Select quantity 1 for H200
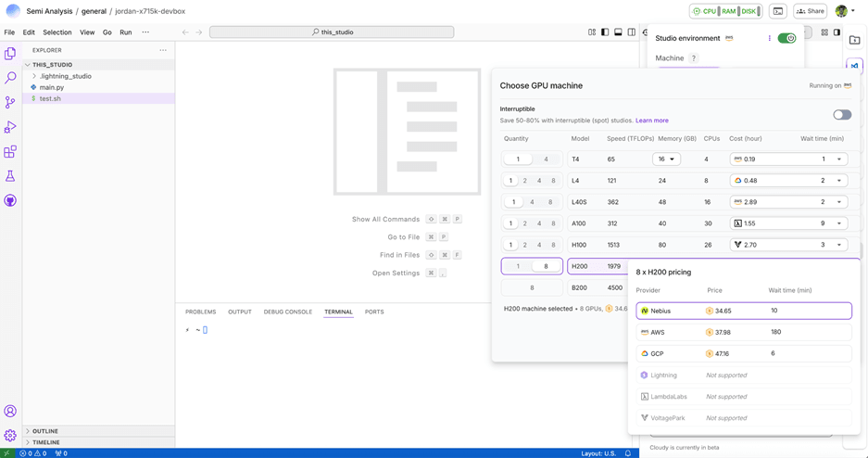 tap(518, 266)
